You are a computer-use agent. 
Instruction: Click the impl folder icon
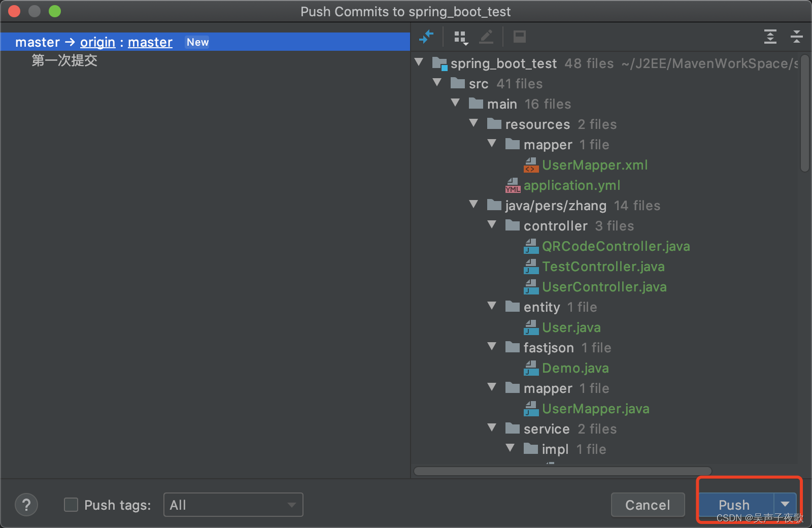pyautogui.click(x=531, y=448)
